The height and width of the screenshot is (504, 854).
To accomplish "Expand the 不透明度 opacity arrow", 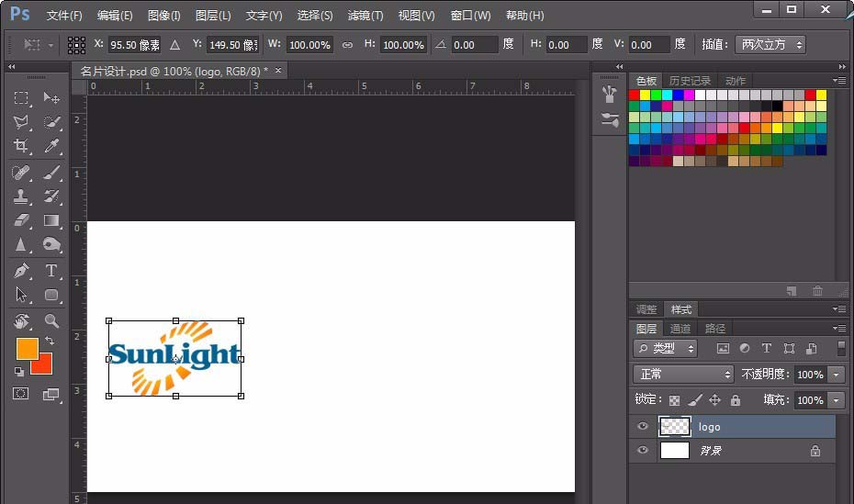I will [836, 375].
